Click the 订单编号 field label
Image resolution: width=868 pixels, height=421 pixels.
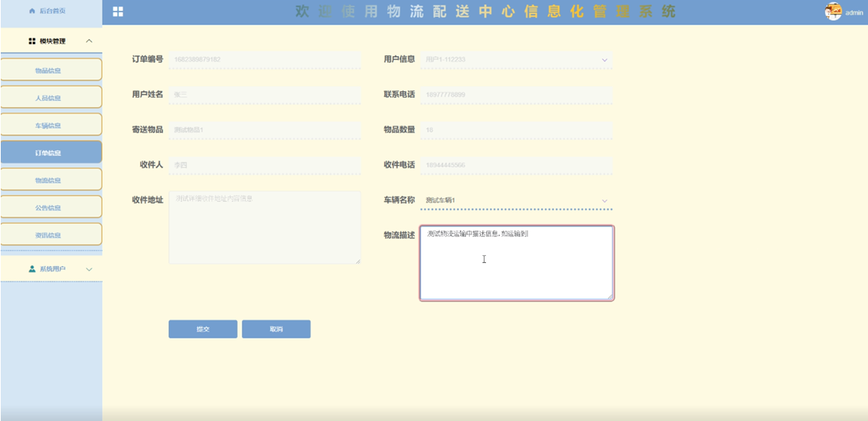147,59
